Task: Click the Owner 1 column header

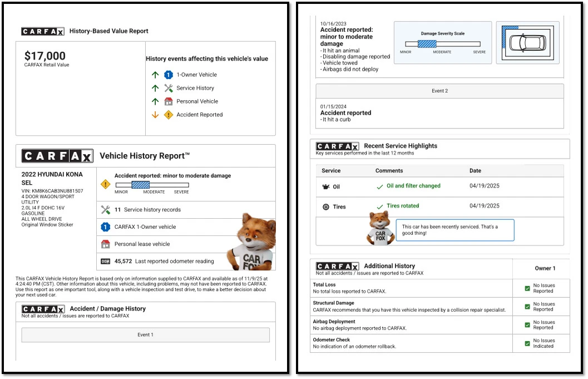Action: [x=545, y=268]
